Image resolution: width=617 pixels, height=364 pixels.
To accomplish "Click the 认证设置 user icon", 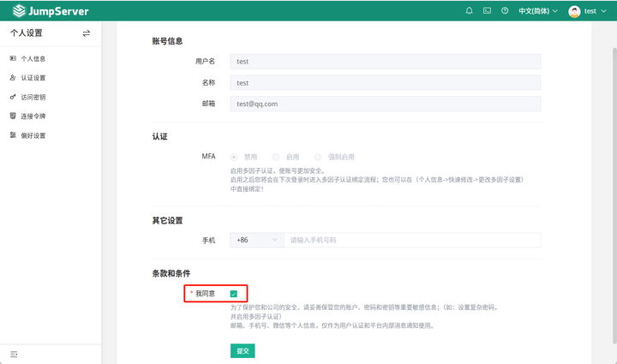I will [13, 77].
